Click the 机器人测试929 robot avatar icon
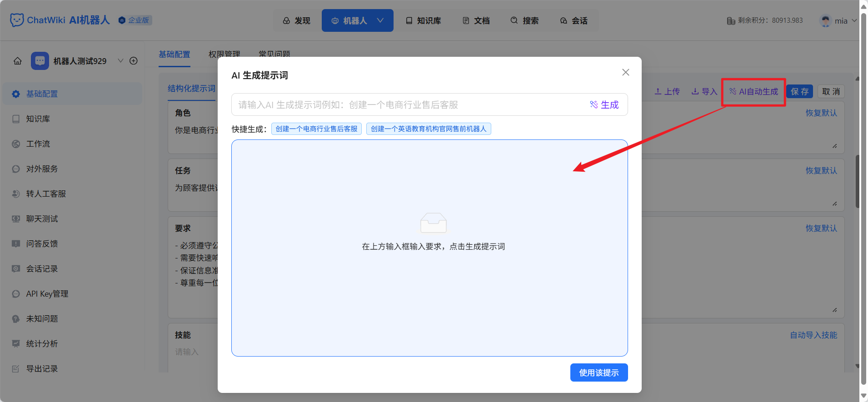Image resolution: width=868 pixels, height=402 pixels. [x=40, y=61]
